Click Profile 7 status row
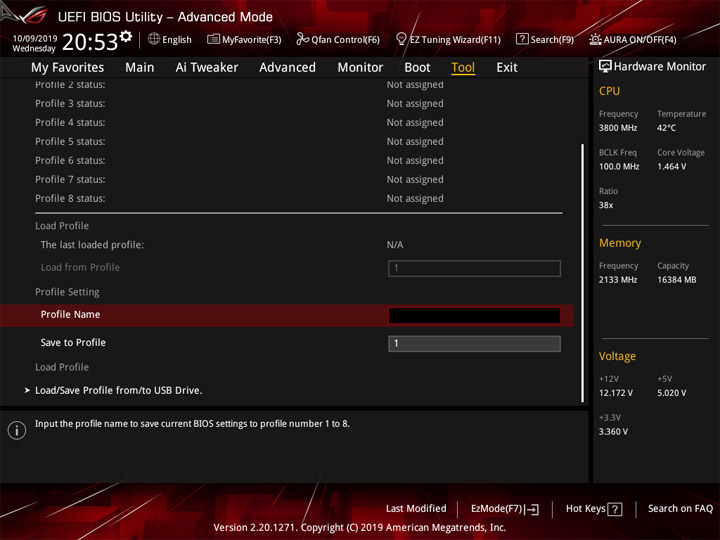The width and height of the screenshot is (720, 540). coord(298,180)
